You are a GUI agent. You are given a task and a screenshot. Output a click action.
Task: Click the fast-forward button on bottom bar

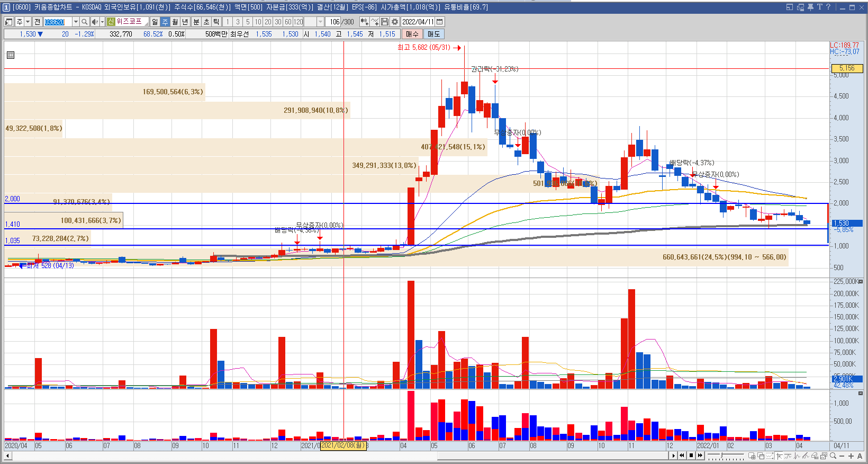click(x=700, y=456)
